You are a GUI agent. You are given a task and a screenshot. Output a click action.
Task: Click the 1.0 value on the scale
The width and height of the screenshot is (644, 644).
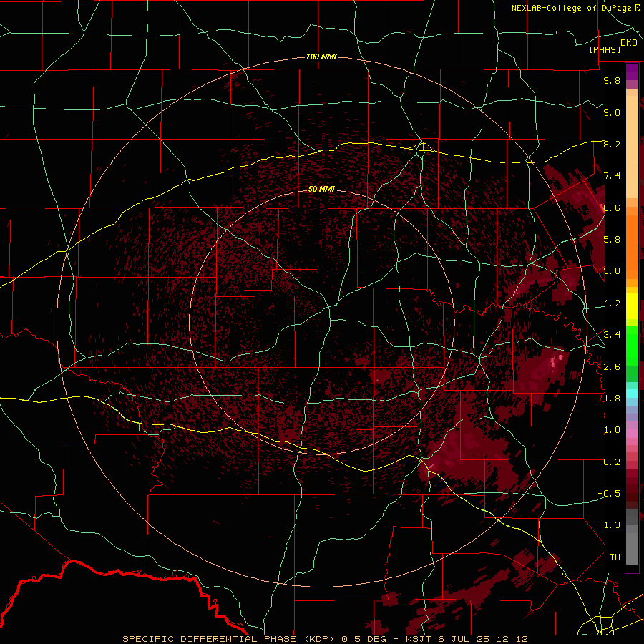[612, 430]
